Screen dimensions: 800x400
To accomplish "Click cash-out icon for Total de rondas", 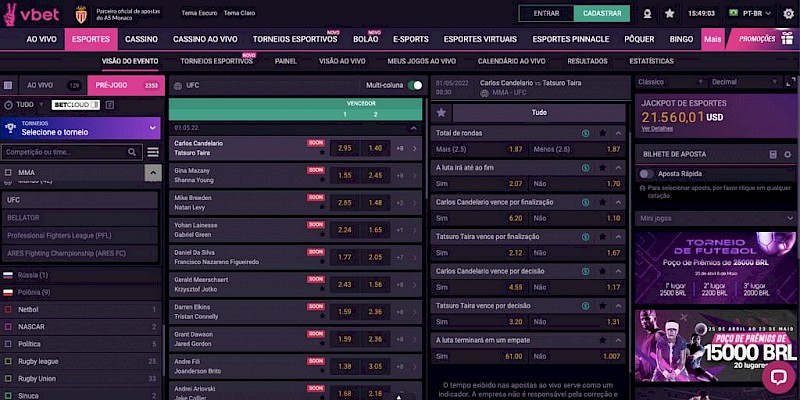I will [x=586, y=133].
